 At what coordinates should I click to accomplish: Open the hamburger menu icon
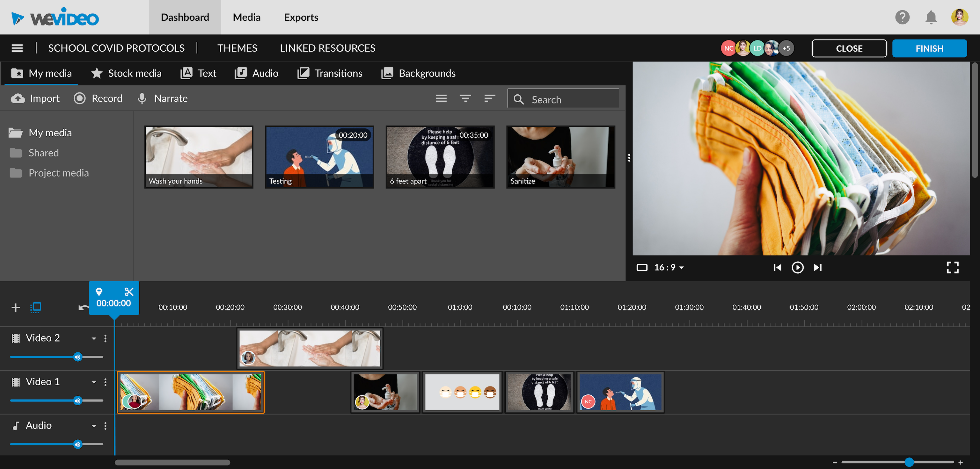pos(17,48)
